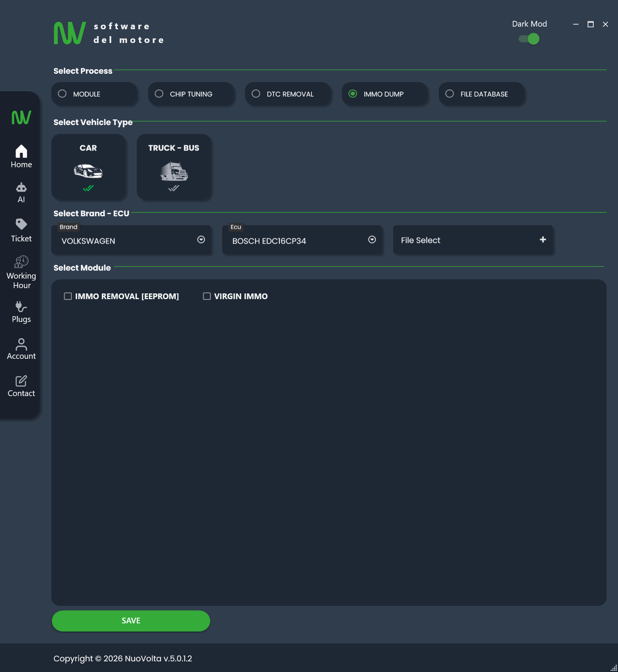Open the Plugs icon in sidebar
The width and height of the screenshot is (618, 672).
[21, 307]
